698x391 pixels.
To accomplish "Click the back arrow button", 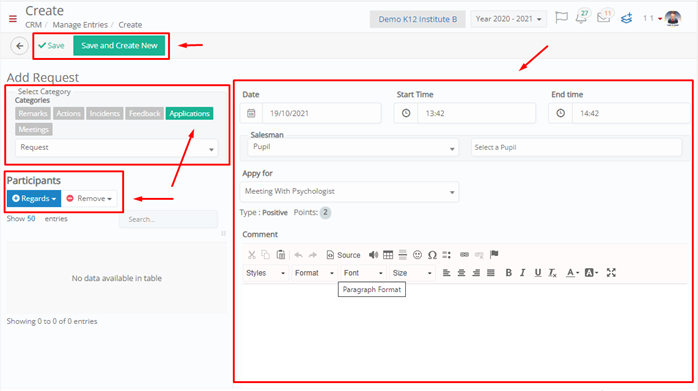I will click(19, 45).
